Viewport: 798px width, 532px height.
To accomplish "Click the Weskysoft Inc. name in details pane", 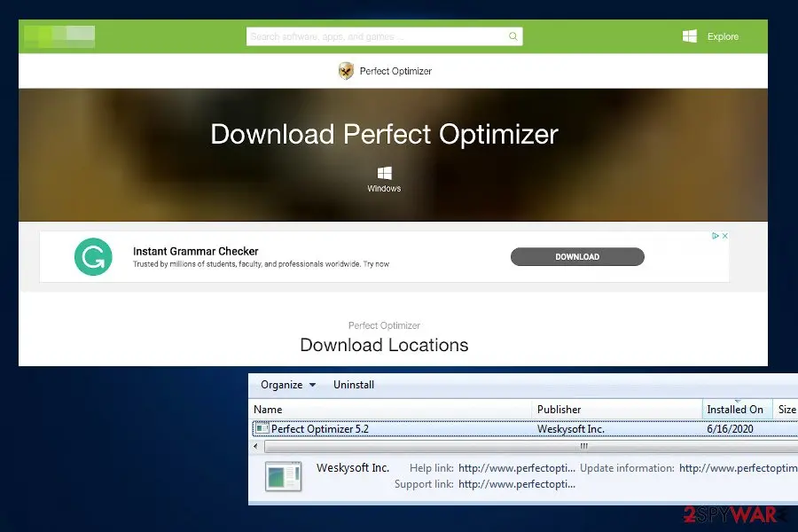I will [x=353, y=467].
